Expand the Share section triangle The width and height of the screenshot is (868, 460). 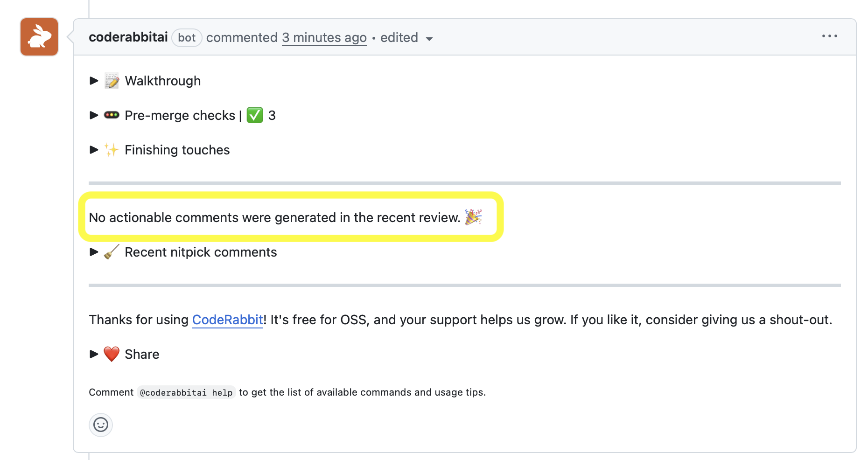point(94,354)
